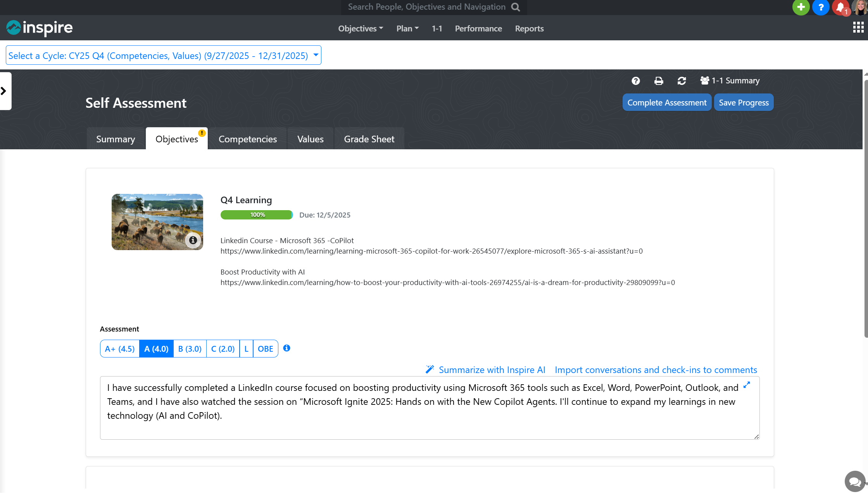Click the print assessment icon
The width and height of the screenshot is (868, 494).
tap(658, 81)
